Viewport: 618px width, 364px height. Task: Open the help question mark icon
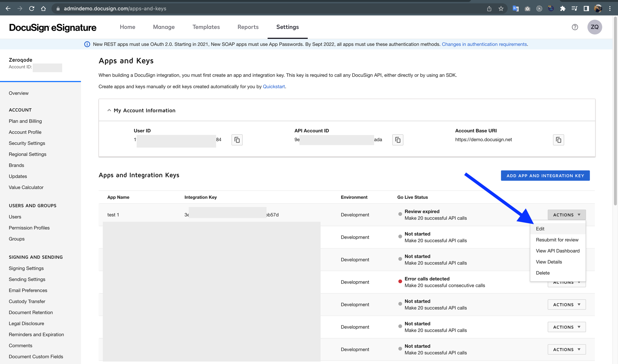575,27
